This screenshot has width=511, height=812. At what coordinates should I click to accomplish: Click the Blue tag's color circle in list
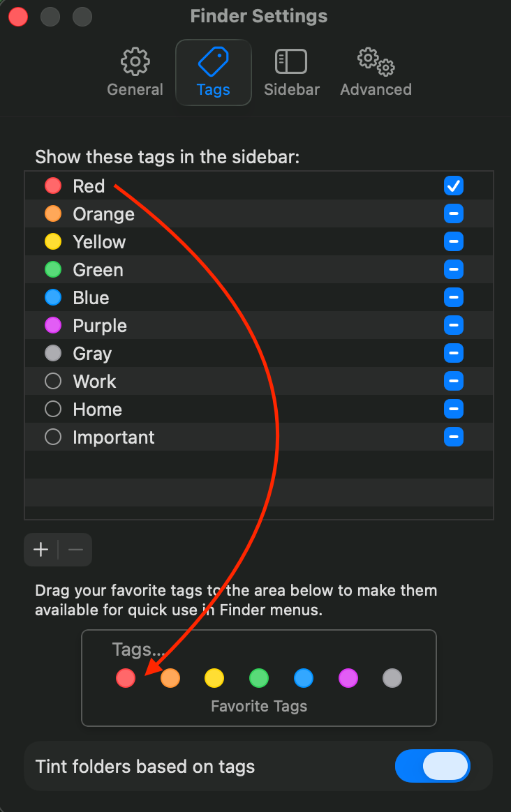[53, 298]
